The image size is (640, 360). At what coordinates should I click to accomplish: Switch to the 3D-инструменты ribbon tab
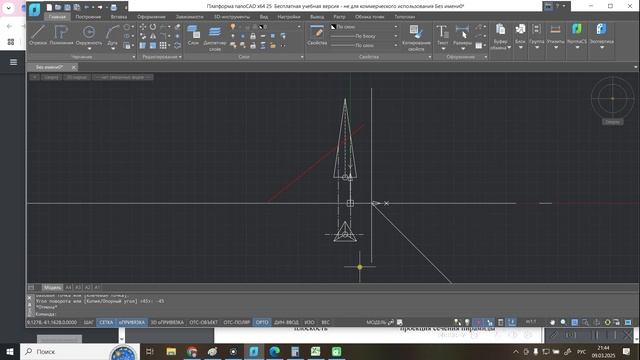click(x=232, y=17)
